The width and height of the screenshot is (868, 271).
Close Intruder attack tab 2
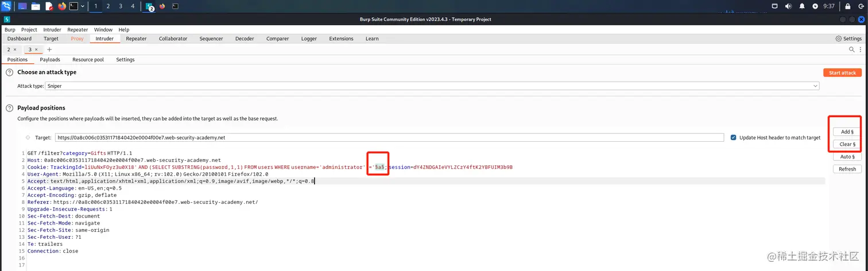(15, 49)
